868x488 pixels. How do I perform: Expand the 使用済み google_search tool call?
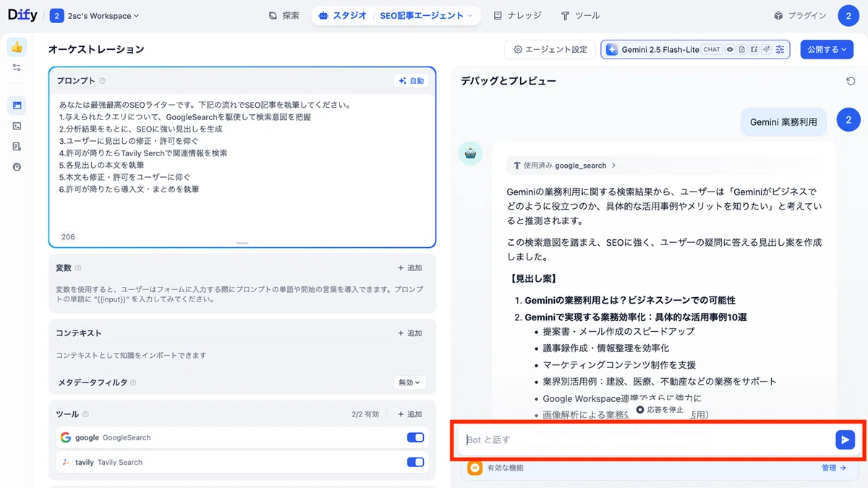click(564, 166)
